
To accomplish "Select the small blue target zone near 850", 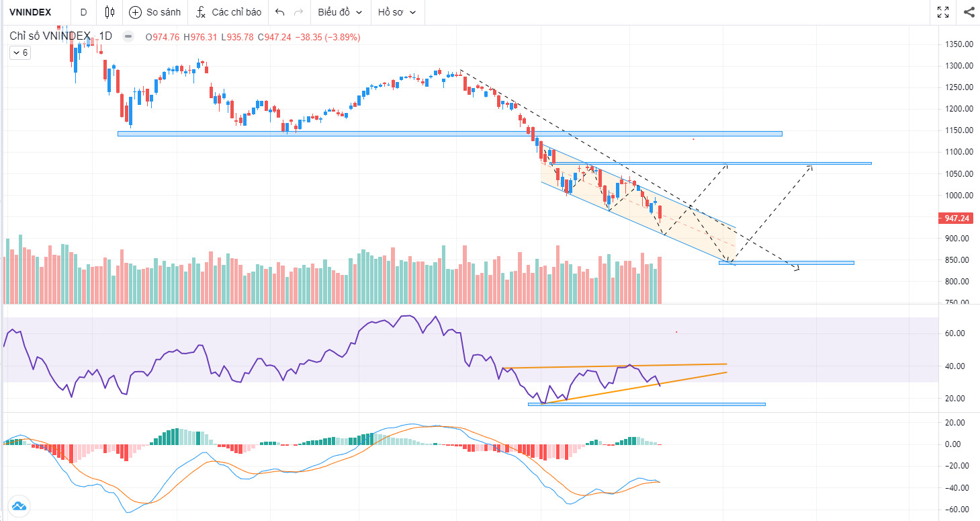I will pyautogui.click(x=786, y=262).
